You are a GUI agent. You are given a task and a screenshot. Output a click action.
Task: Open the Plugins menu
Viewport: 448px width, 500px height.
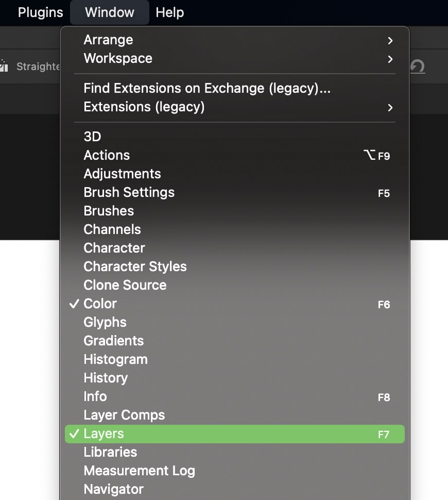pyautogui.click(x=41, y=12)
